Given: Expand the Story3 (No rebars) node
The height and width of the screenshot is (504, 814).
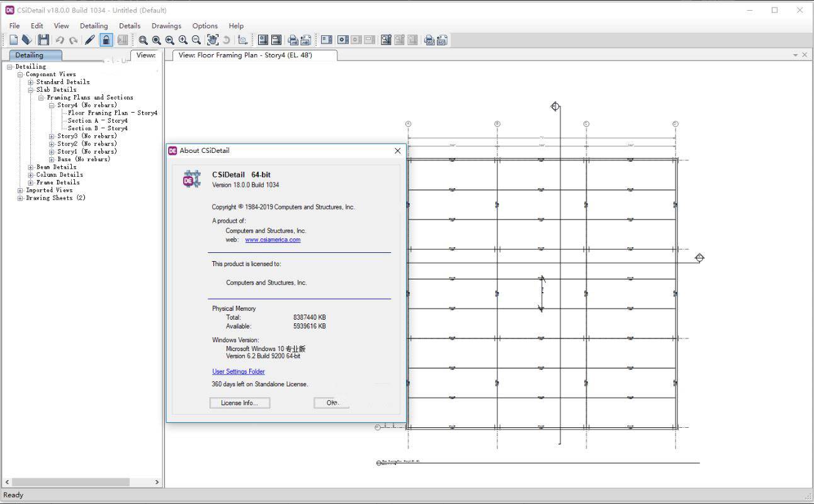Looking at the screenshot, I should (x=52, y=136).
